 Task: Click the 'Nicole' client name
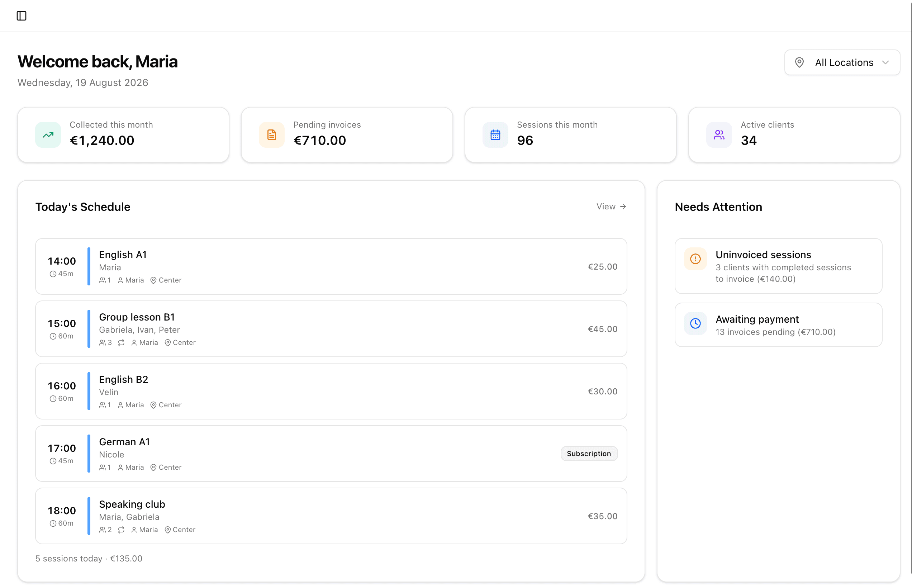point(111,455)
